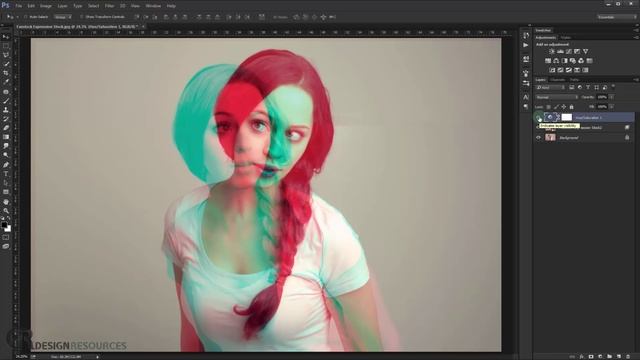Filter layers for pixel layers
Viewport: 640px width, 360px height.
point(572,87)
